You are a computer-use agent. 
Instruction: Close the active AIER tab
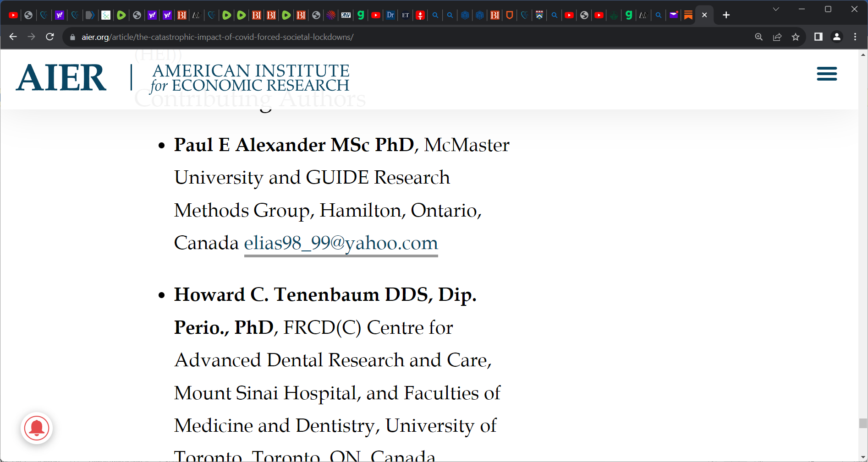click(x=704, y=15)
